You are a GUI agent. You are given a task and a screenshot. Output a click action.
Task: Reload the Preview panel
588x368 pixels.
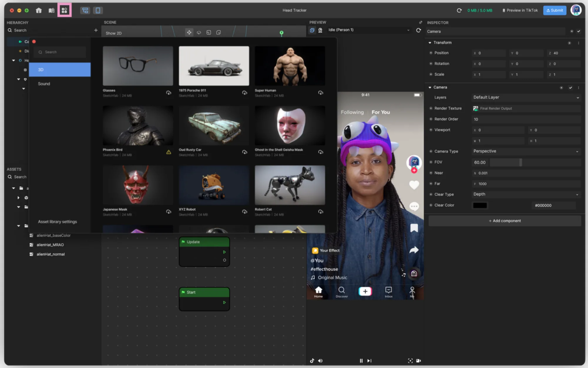click(x=419, y=30)
